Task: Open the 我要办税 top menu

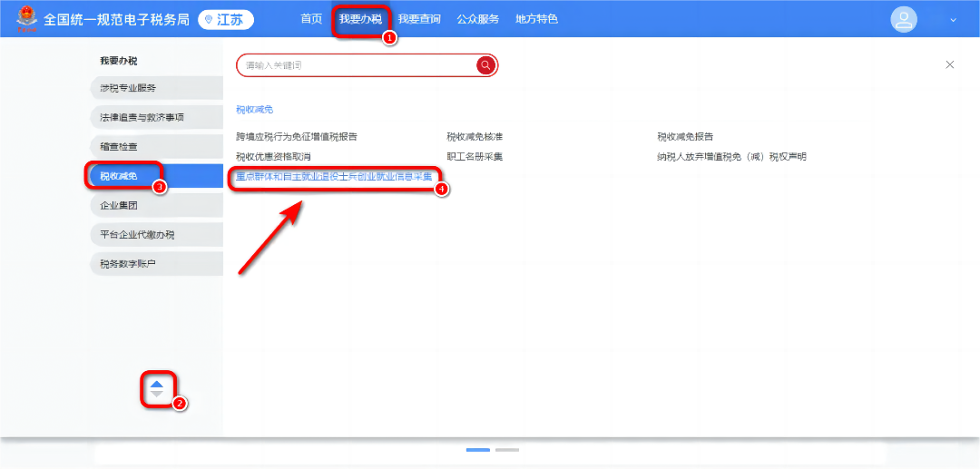Action: point(360,19)
